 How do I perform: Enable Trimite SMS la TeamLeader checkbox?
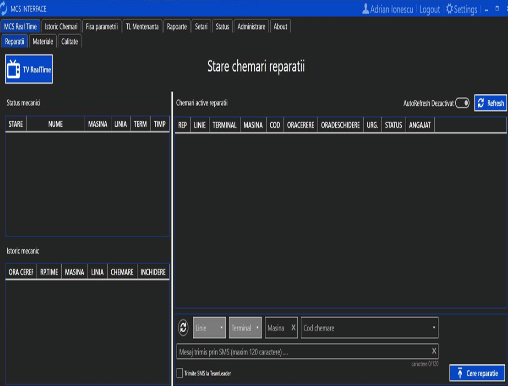coord(180,373)
